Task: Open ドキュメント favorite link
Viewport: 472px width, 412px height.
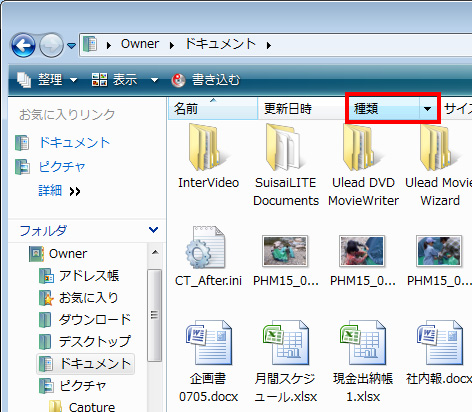Action: click(74, 143)
